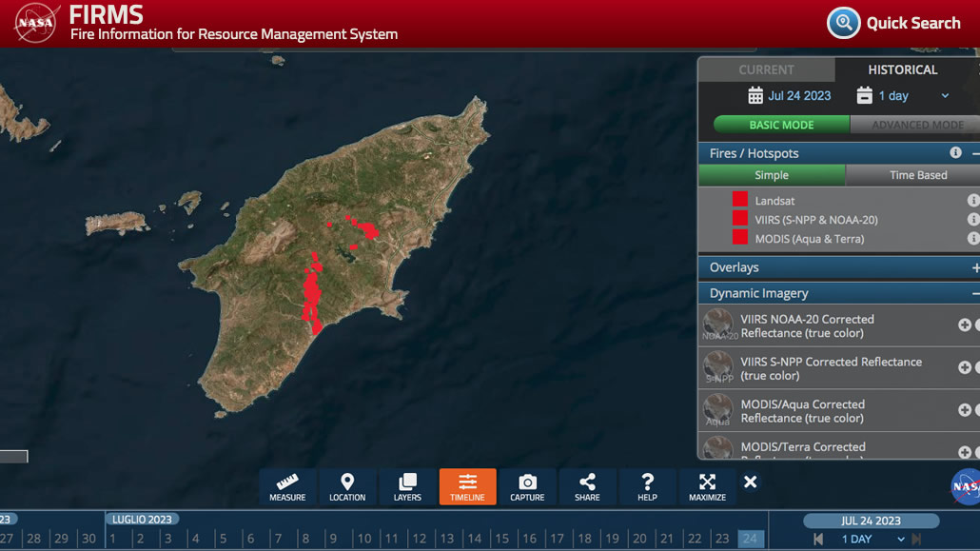Open the Measure tool
Image resolution: width=980 pixels, height=551 pixels.
(x=287, y=486)
